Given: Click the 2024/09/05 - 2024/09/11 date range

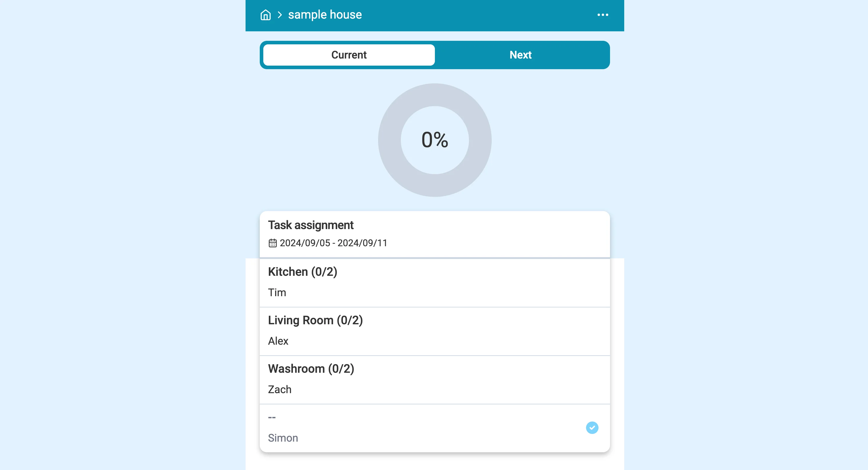Looking at the screenshot, I should [x=334, y=243].
